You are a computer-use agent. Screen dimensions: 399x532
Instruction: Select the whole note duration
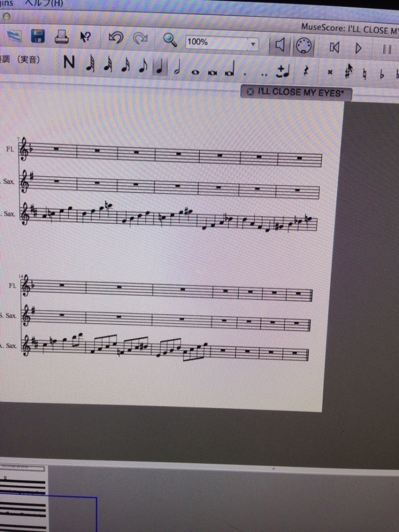click(x=195, y=72)
